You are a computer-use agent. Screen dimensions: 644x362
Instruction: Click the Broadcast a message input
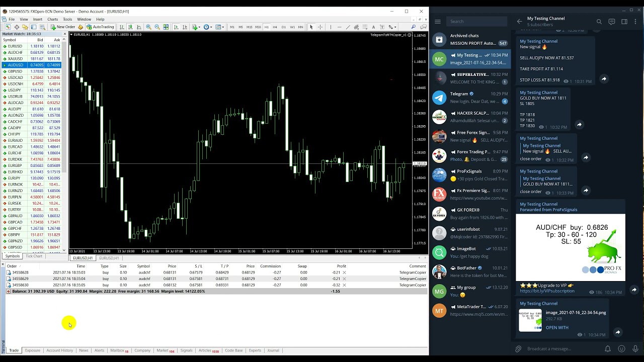pos(561,349)
